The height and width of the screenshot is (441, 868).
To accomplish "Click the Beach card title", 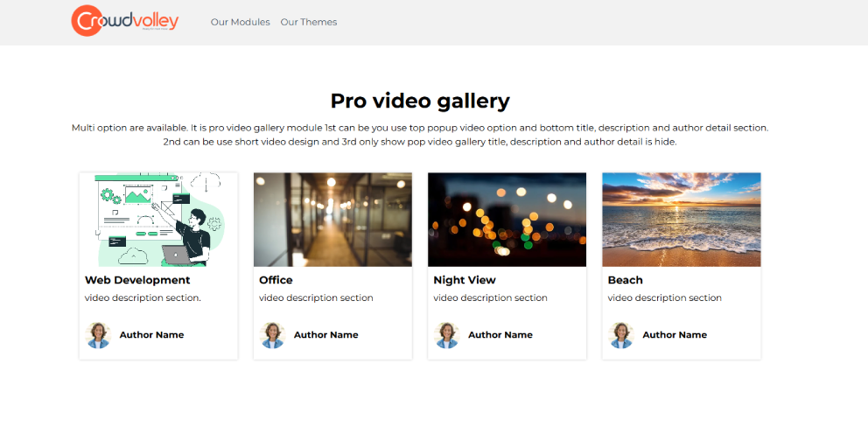I will click(x=625, y=280).
